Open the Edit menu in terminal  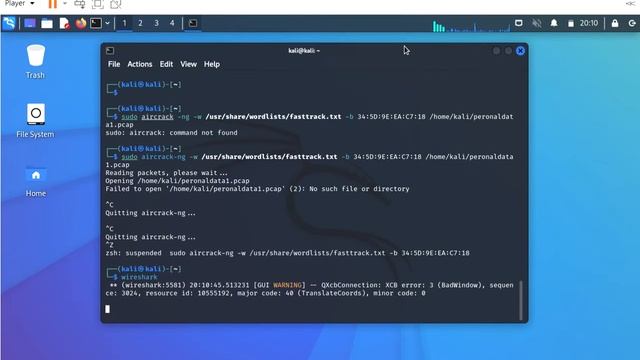click(166, 64)
